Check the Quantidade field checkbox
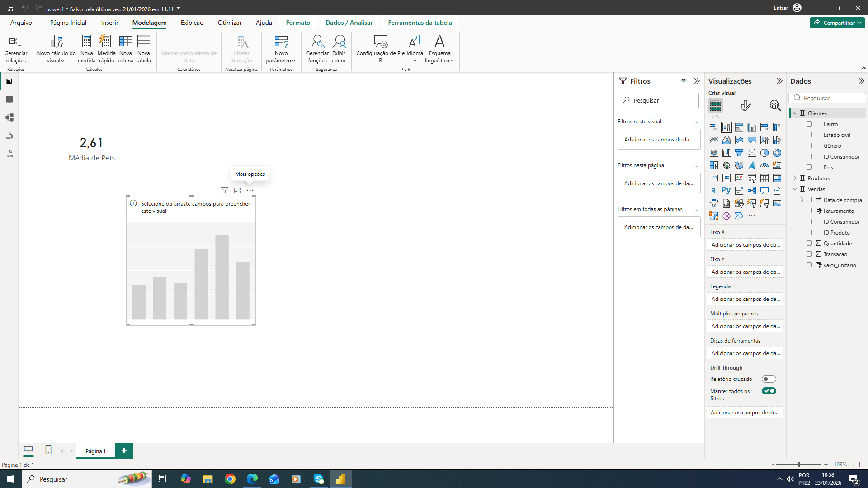Image resolution: width=868 pixels, height=488 pixels. 809,243
